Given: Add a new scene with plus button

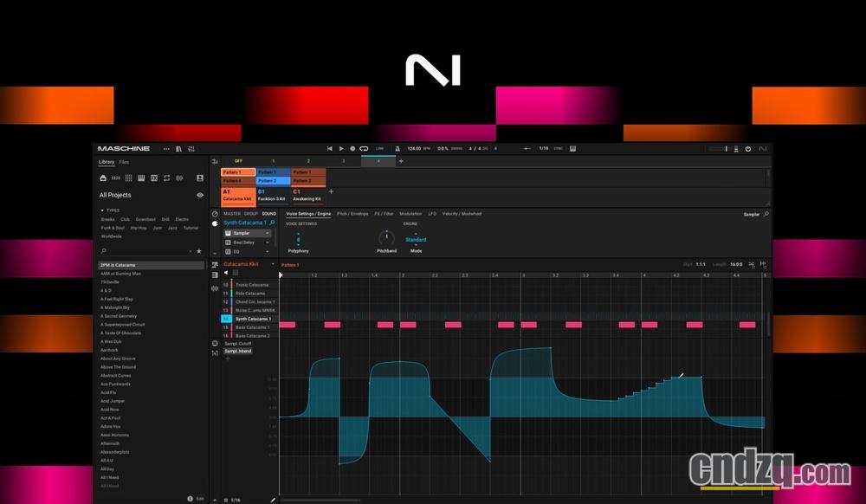Looking at the screenshot, I should 401,161.
